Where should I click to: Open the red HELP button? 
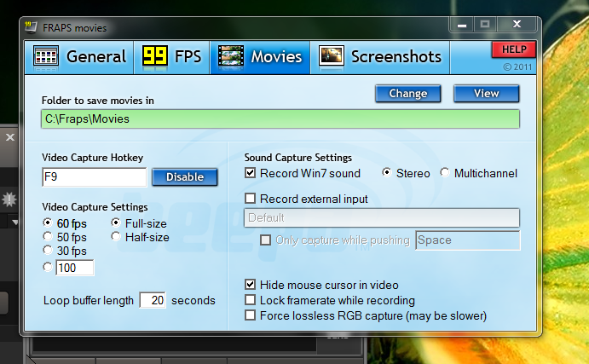[514, 49]
